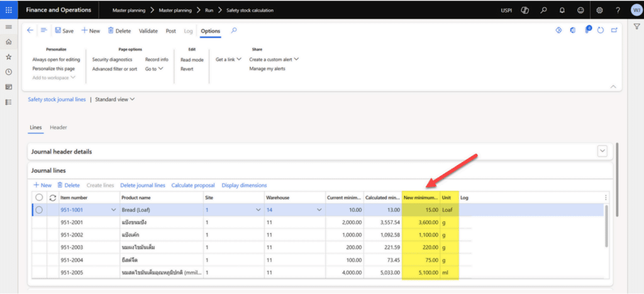The image size is (644, 294).
Task: Switch to the Header tab
Action: [x=58, y=128]
